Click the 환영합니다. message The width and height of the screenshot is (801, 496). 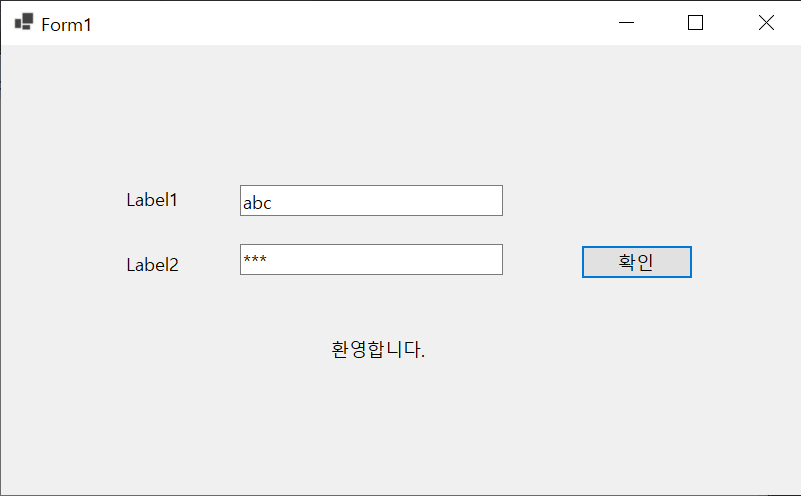coord(378,349)
